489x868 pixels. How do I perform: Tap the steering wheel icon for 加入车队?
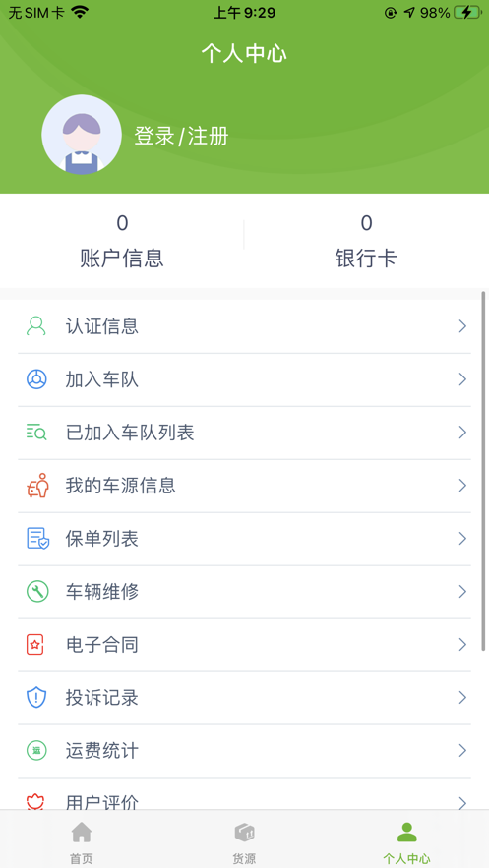(x=36, y=379)
